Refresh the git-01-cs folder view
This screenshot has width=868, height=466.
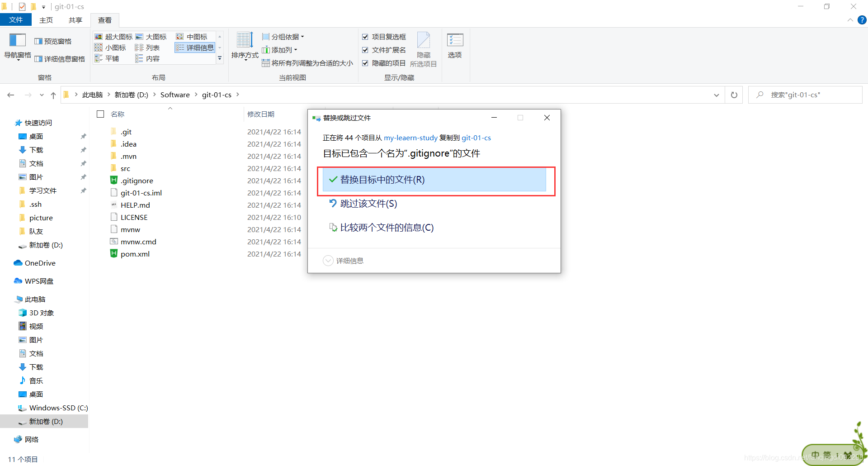click(734, 95)
